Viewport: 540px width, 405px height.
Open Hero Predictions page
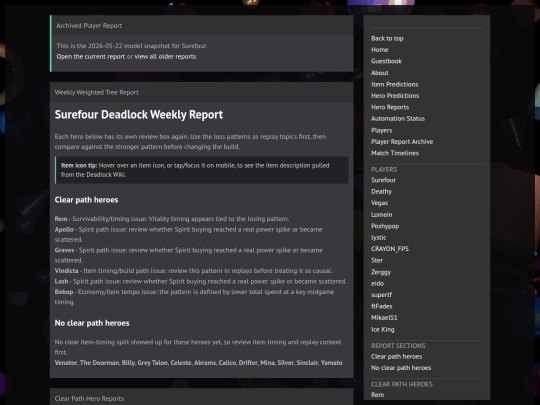[395, 96]
